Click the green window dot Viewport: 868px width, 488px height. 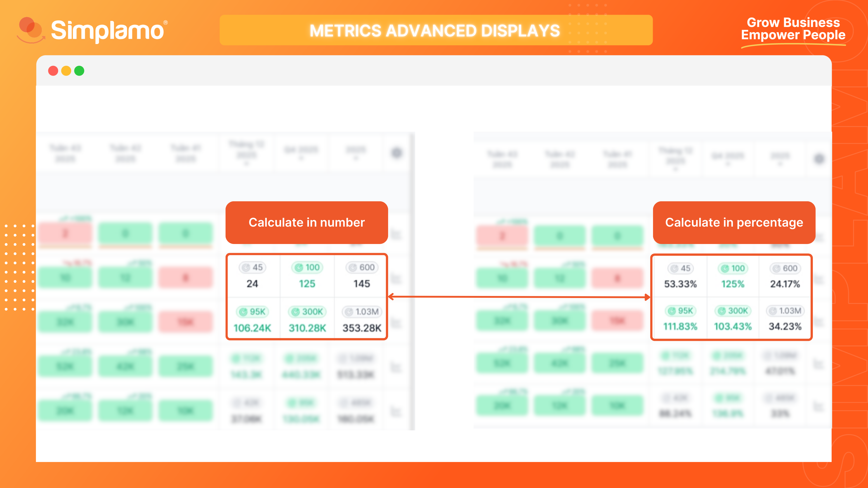point(79,71)
